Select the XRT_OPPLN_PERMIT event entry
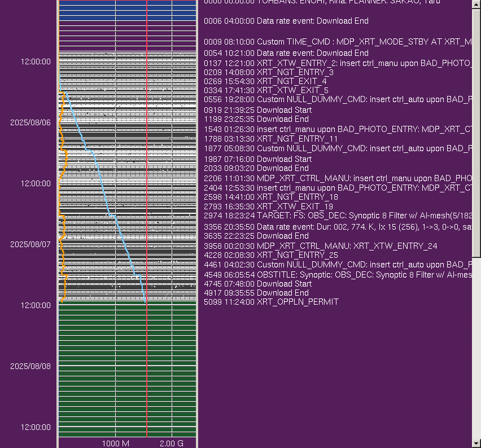The height and width of the screenshot is (448, 481). click(271, 302)
